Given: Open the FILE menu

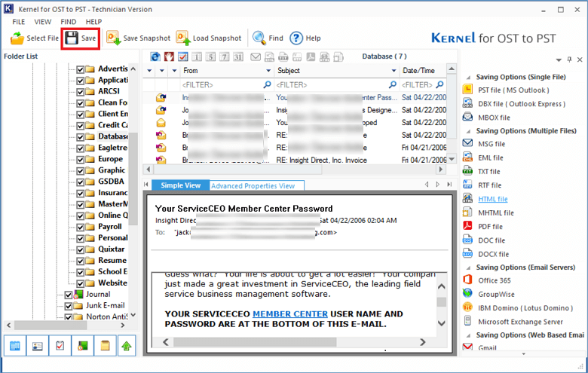Looking at the screenshot, I should pos(18,22).
